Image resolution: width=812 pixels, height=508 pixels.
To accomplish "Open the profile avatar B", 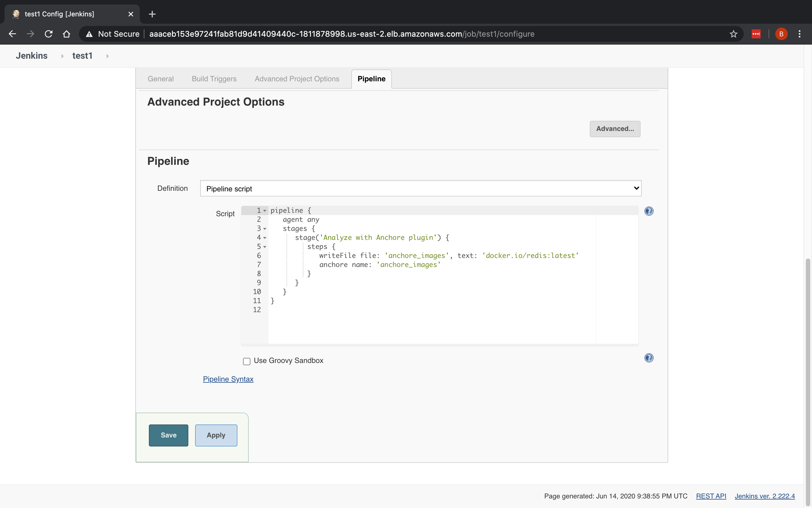I will click(781, 34).
